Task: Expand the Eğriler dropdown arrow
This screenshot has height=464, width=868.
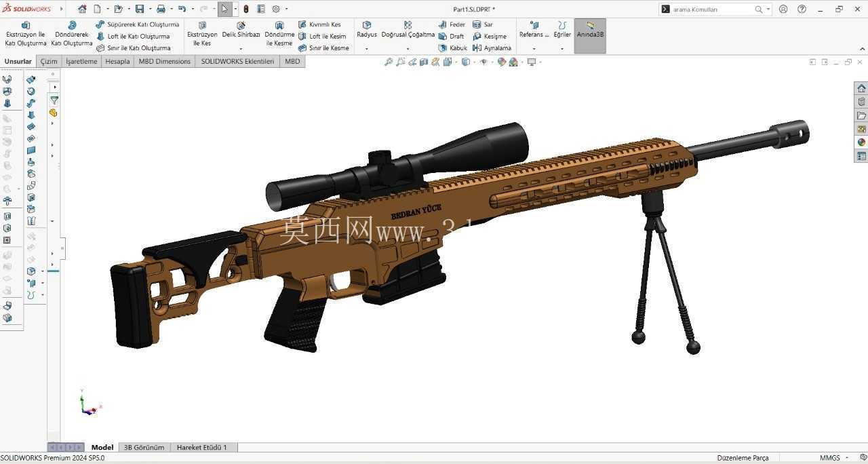Action: [x=562, y=49]
